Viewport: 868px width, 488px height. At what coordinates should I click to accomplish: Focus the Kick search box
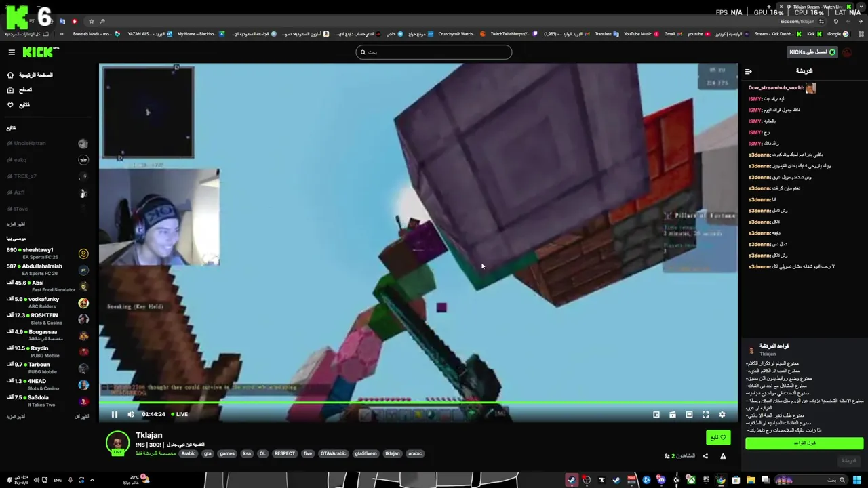434,52
